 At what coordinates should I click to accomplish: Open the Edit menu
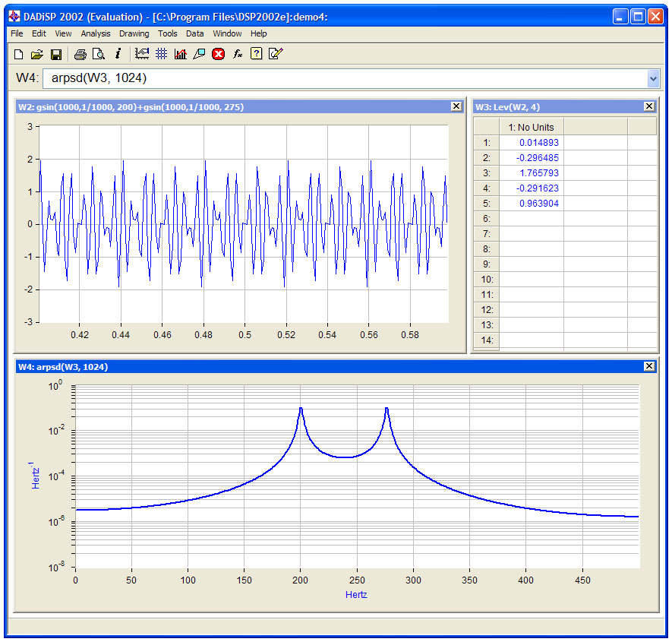(39, 33)
